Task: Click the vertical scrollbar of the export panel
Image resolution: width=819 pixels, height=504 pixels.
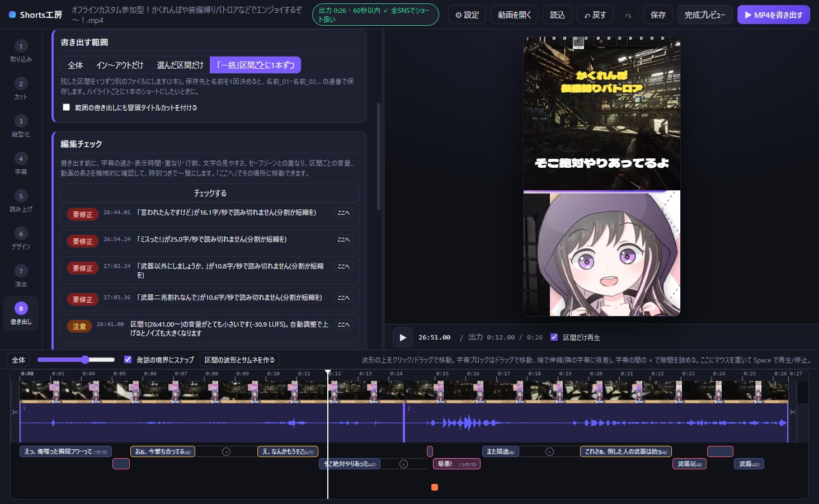Action: [379, 157]
